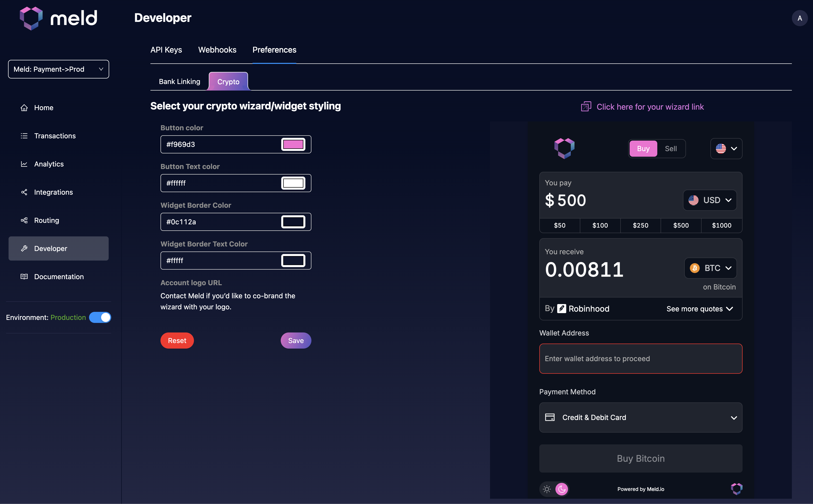Open the Bank Linking tab

179,82
